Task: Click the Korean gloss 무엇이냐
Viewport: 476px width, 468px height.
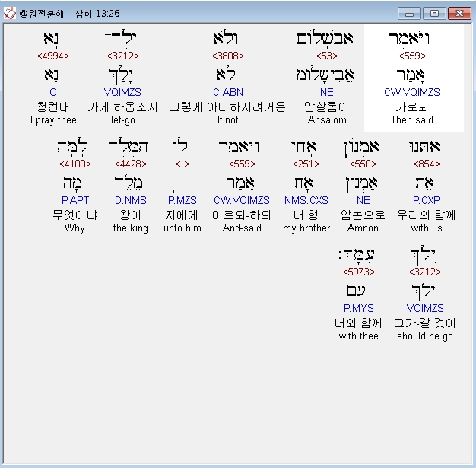Action: coord(75,215)
